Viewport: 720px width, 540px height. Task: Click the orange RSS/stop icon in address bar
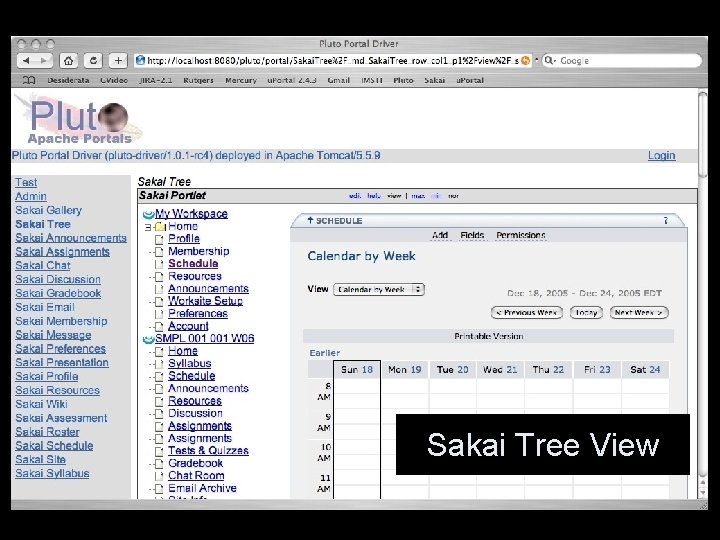coord(525,60)
